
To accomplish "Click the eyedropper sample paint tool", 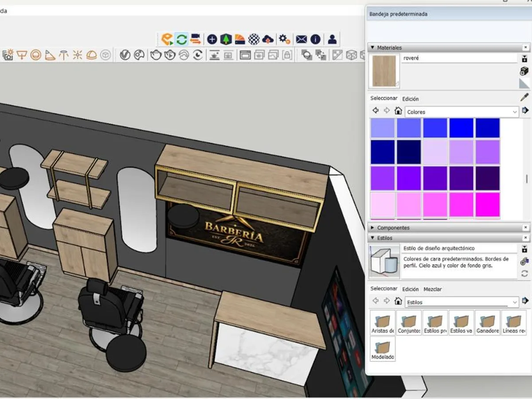I will click(x=524, y=97).
